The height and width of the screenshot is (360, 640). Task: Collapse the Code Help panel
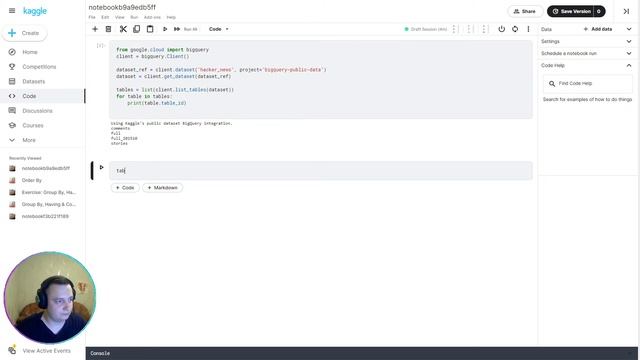629,65
